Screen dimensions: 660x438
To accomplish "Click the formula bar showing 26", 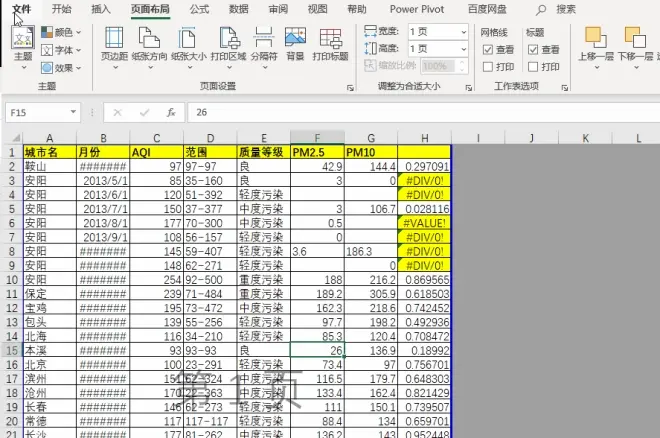I will pyautogui.click(x=423, y=112).
